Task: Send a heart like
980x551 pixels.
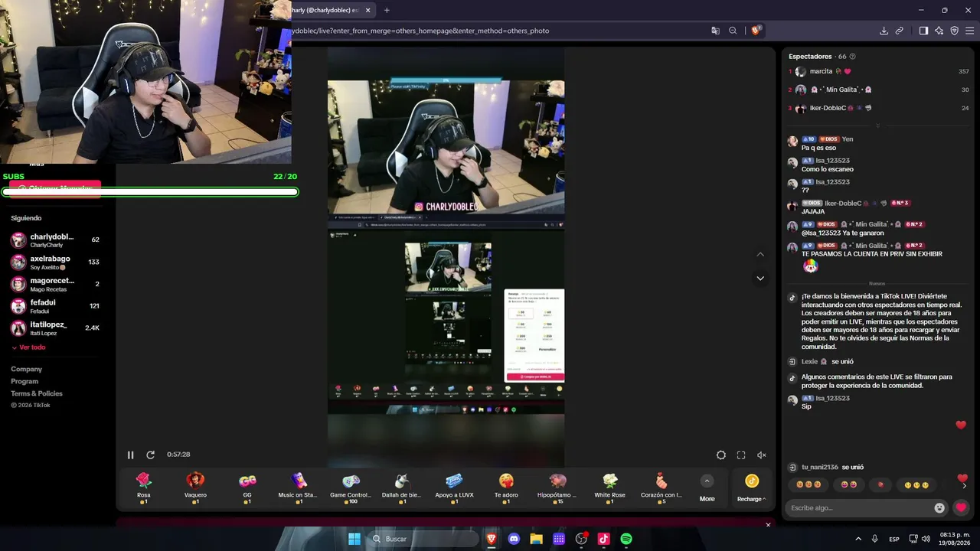Action: tap(961, 507)
